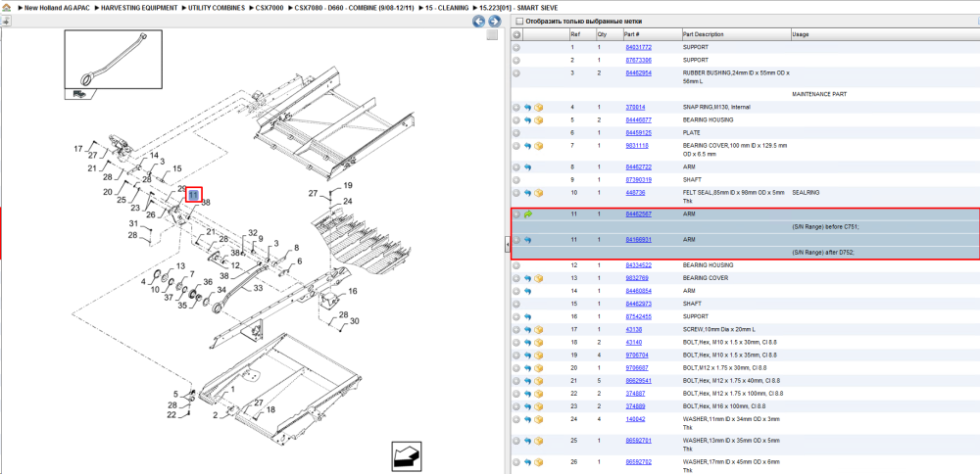The height and width of the screenshot is (474, 980).
Task: Collapse panel using the splitter arrow handle
Action: click(x=508, y=246)
